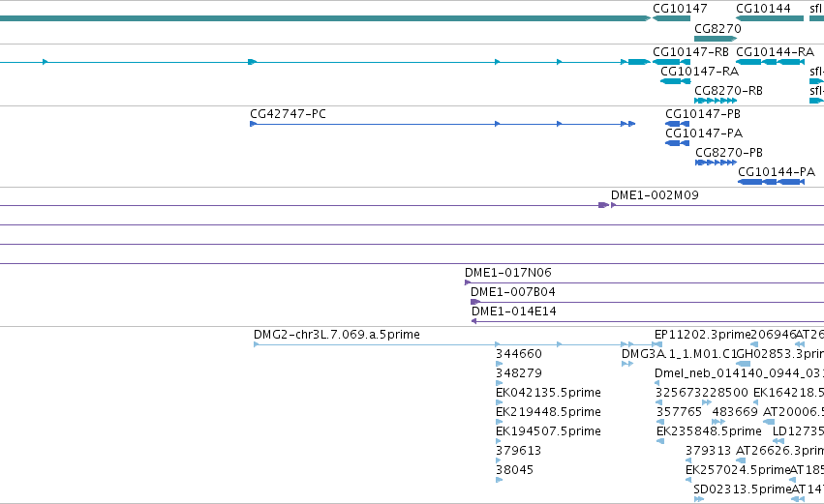Click the EK164218 EST label
The height and width of the screenshot is (504, 824).
click(x=789, y=393)
